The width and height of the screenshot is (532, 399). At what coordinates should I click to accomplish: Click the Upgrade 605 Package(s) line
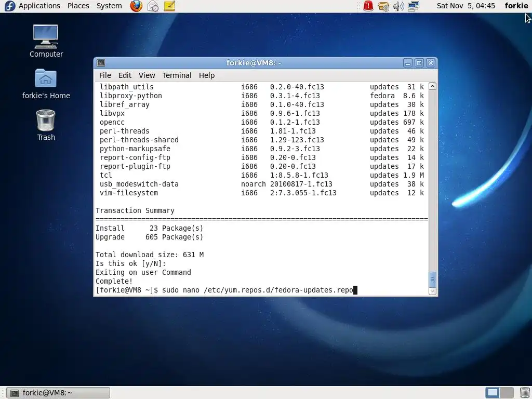click(x=149, y=237)
